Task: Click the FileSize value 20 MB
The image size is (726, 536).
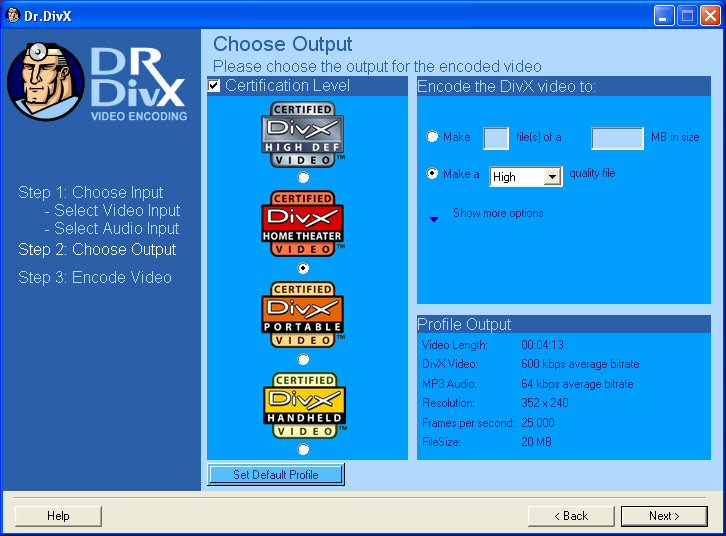Action: tap(536, 442)
